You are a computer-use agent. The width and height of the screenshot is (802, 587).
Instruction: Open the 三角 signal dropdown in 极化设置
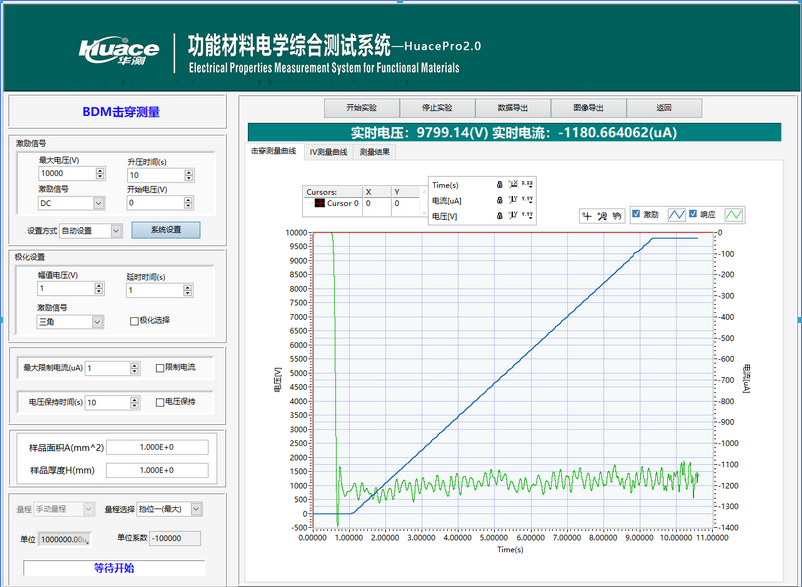[x=70, y=322]
